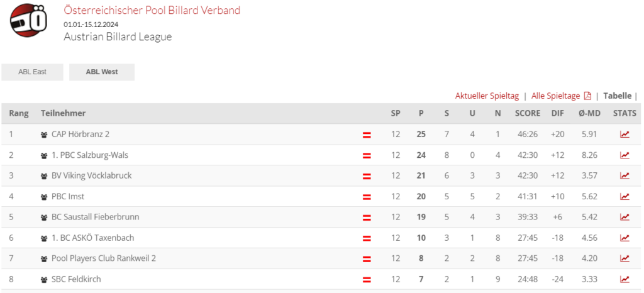Open stats chart icon for CAP Hörbranz 2

point(625,134)
